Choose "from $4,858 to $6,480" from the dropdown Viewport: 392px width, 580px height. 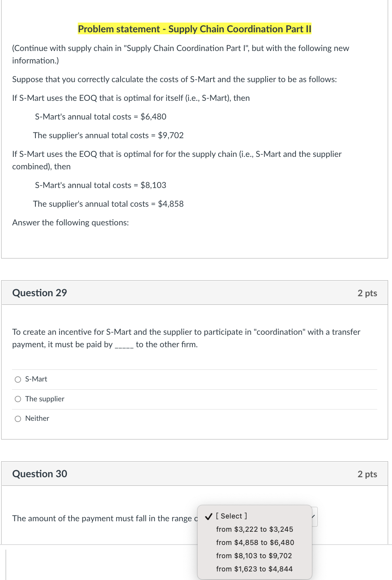(x=255, y=542)
